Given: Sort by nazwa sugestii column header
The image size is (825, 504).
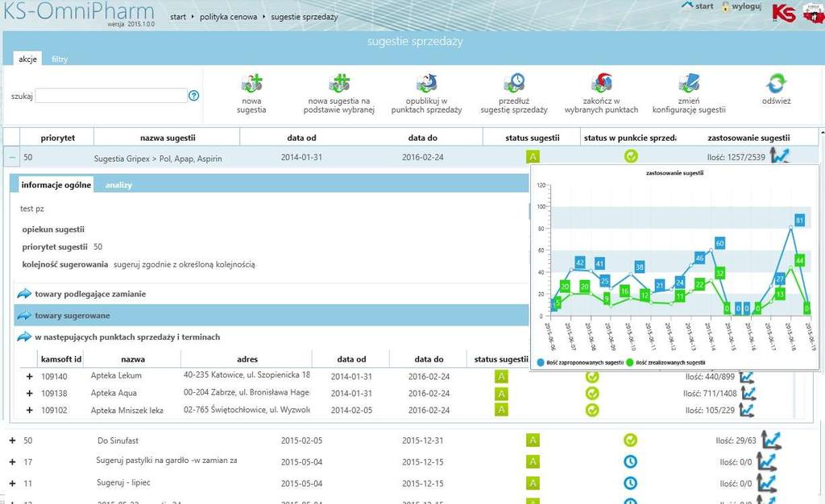Looking at the screenshot, I should pyautogui.click(x=168, y=138).
